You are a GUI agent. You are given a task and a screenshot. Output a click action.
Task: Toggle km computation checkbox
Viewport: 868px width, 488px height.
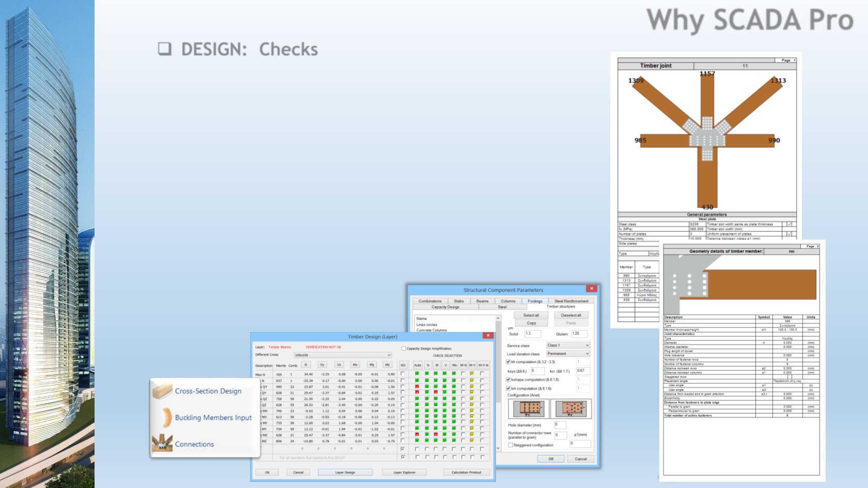point(508,388)
